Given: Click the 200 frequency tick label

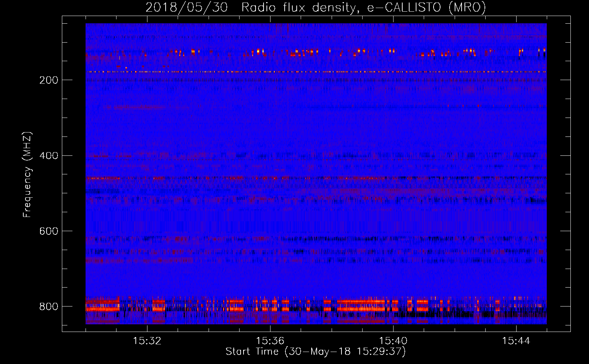Looking at the screenshot, I should pos(49,80).
